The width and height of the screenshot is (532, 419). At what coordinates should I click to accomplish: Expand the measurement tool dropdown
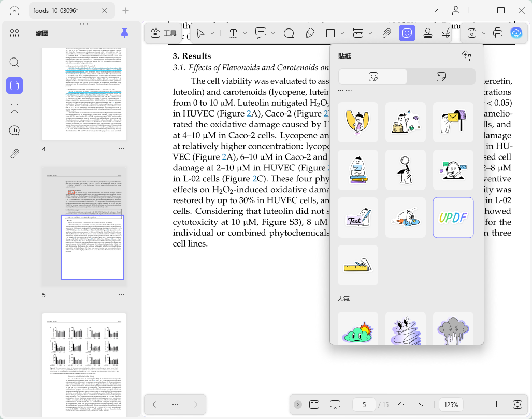point(370,33)
